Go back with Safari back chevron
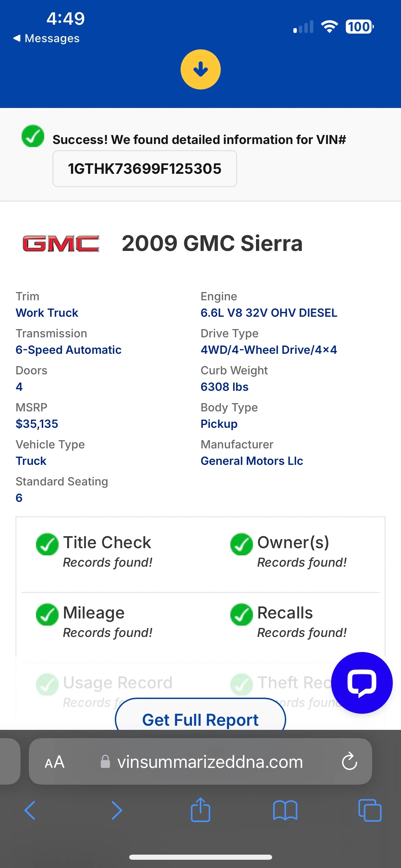This screenshot has height=868, width=401. click(x=30, y=810)
